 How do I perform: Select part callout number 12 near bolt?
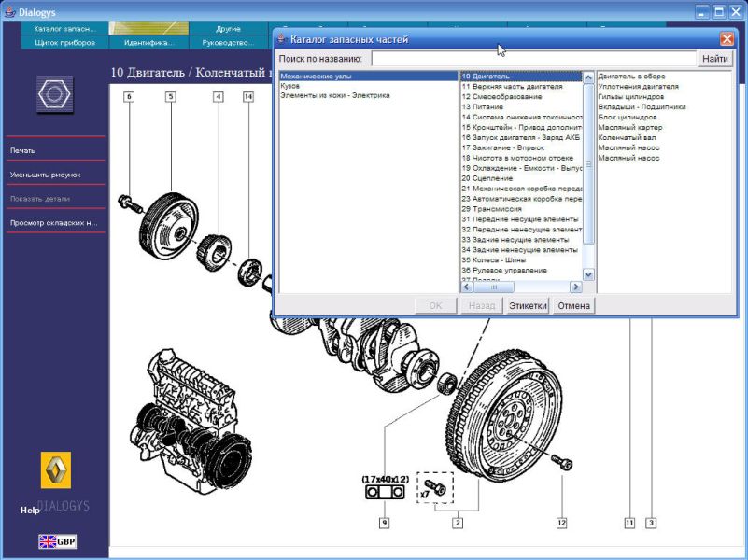tap(561, 523)
